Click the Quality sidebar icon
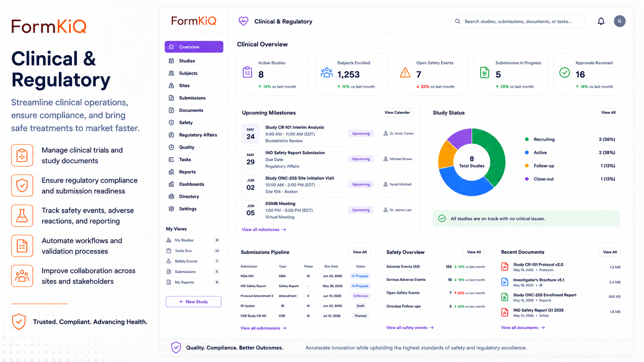The height and width of the screenshot is (362, 644). pos(171,147)
